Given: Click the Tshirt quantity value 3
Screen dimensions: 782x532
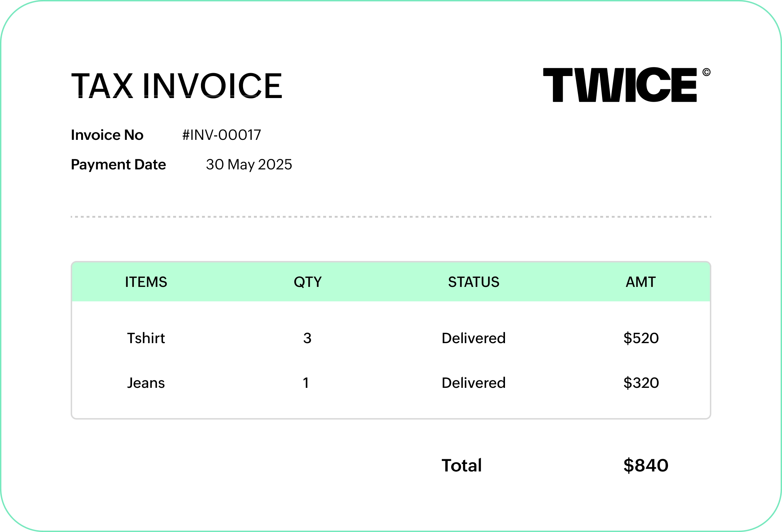Looking at the screenshot, I should (x=307, y=338).
